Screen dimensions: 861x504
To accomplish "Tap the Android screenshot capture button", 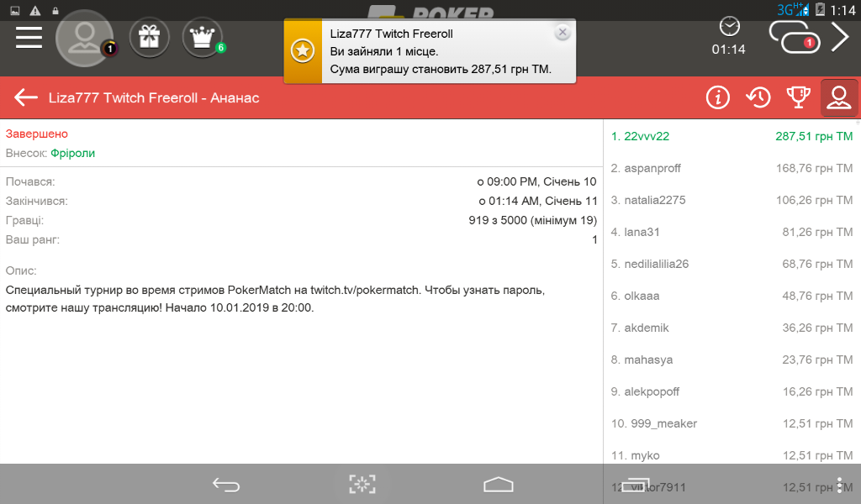I will [x=362, y=484].
